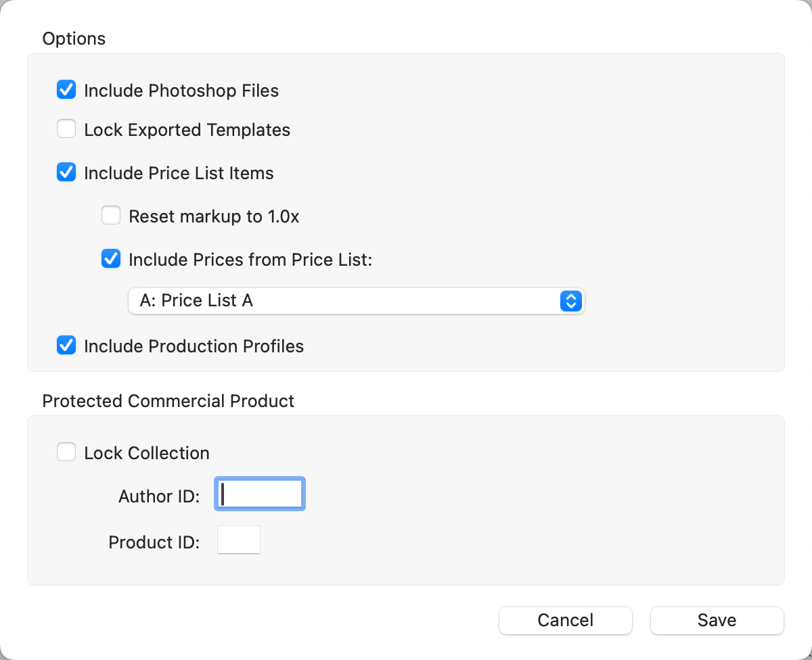The image size is (812, 660).
Task: Enable the Lock Exported Templates checkbox
Action: pyautogui.click(x=66, y=129)
